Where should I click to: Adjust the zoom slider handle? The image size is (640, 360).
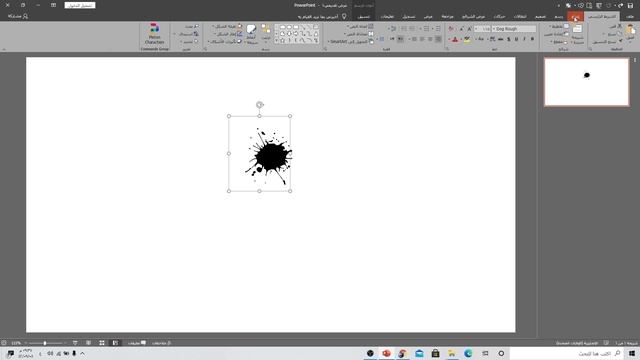click(x=45, y=343)
